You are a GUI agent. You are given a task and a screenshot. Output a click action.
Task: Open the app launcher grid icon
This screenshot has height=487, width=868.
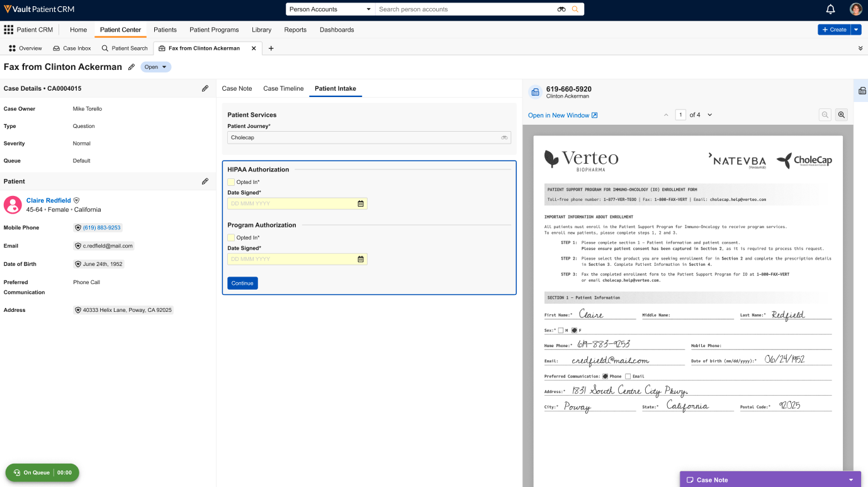tap(9, 30)
